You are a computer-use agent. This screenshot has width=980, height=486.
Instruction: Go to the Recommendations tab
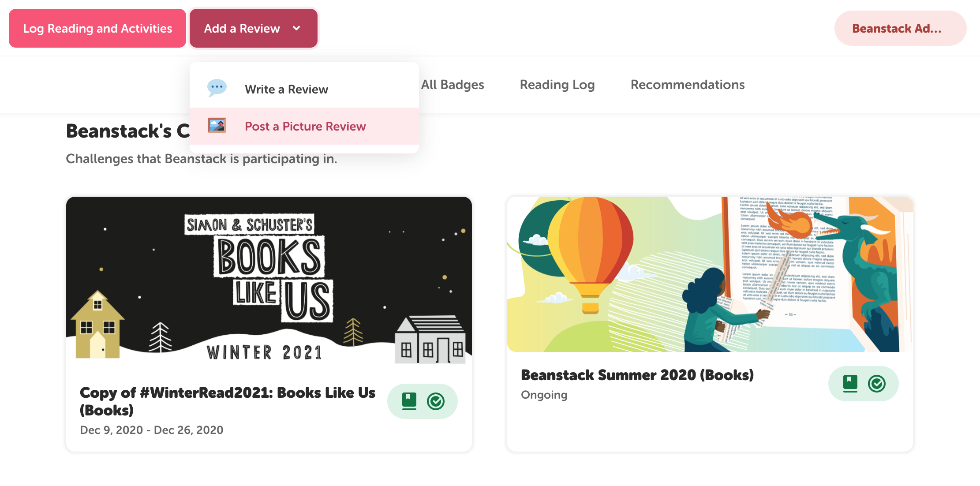(687, 85)
